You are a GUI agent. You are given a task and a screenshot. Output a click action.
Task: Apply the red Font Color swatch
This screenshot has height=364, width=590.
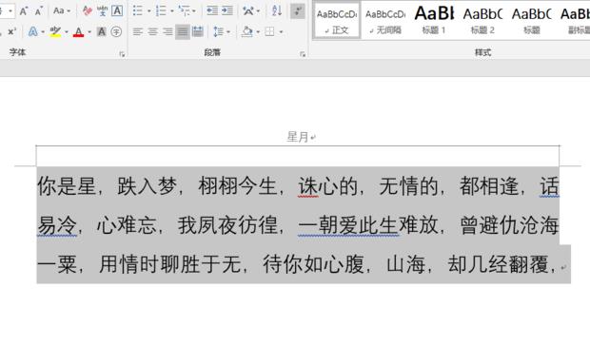(78, 32)
